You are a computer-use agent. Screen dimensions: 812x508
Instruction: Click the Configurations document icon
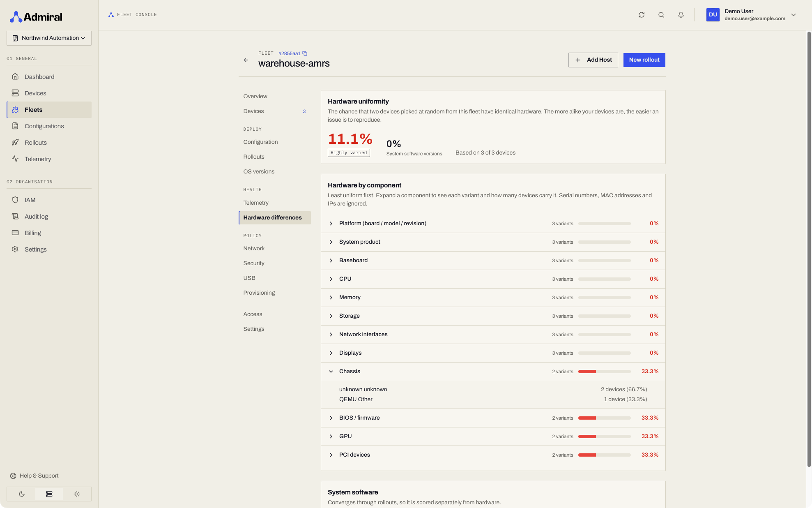click(x=15, y=126)
